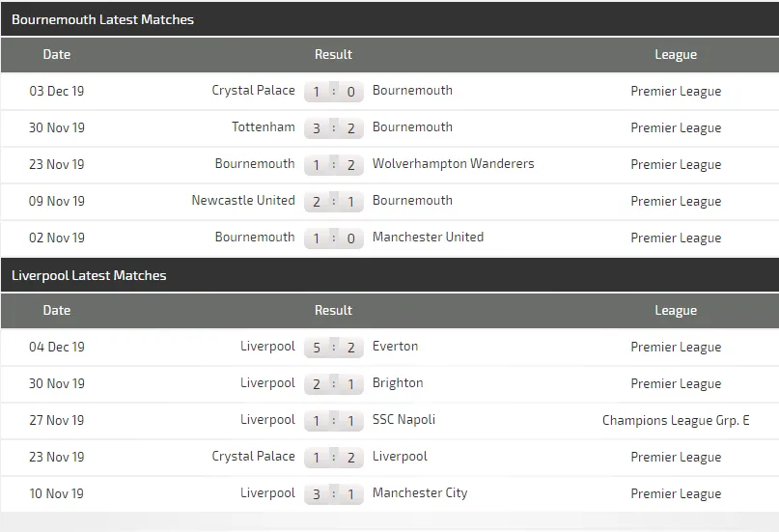
Task: Click the 3:1 Liverpool Manchester City score
Action: coord(334,494)
